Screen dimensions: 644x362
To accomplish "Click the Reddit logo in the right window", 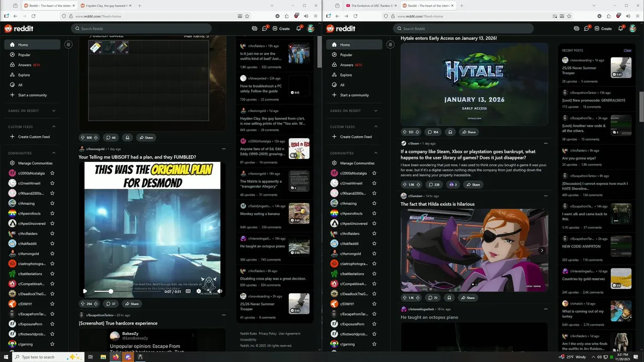I will pyautogui.click(x=341, y=29).
